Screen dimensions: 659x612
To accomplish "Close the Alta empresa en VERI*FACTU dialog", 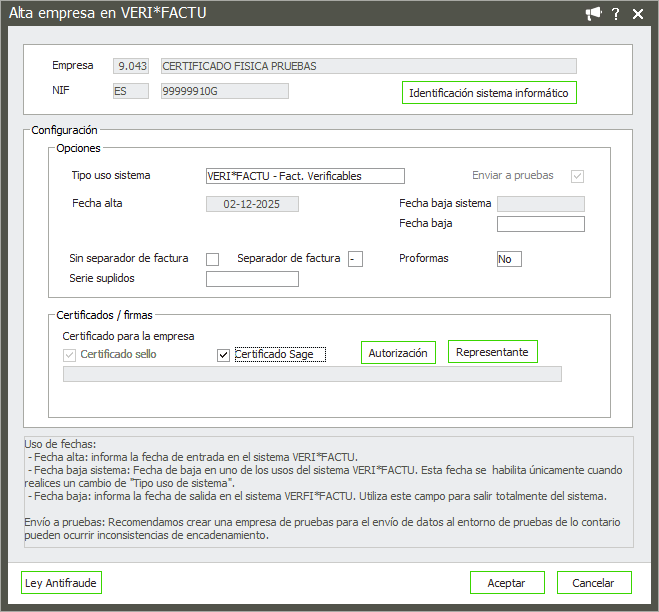I will (x=640, y=13).
